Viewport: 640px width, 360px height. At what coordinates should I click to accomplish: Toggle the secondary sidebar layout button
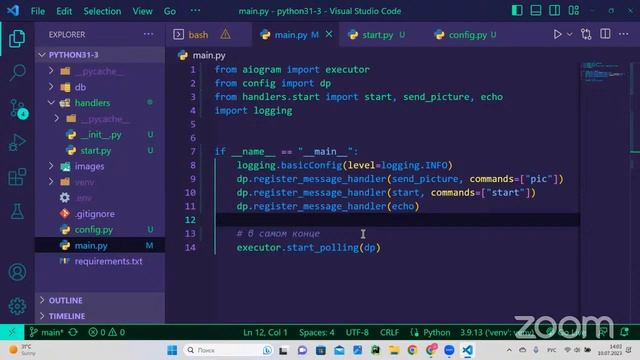(x=555, y=10)
